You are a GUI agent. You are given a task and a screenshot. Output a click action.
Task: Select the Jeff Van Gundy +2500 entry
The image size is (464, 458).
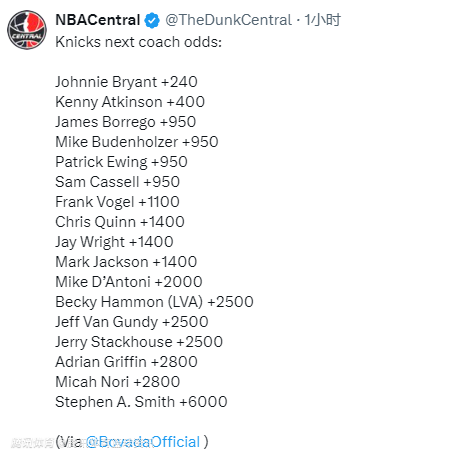[132, 322]
